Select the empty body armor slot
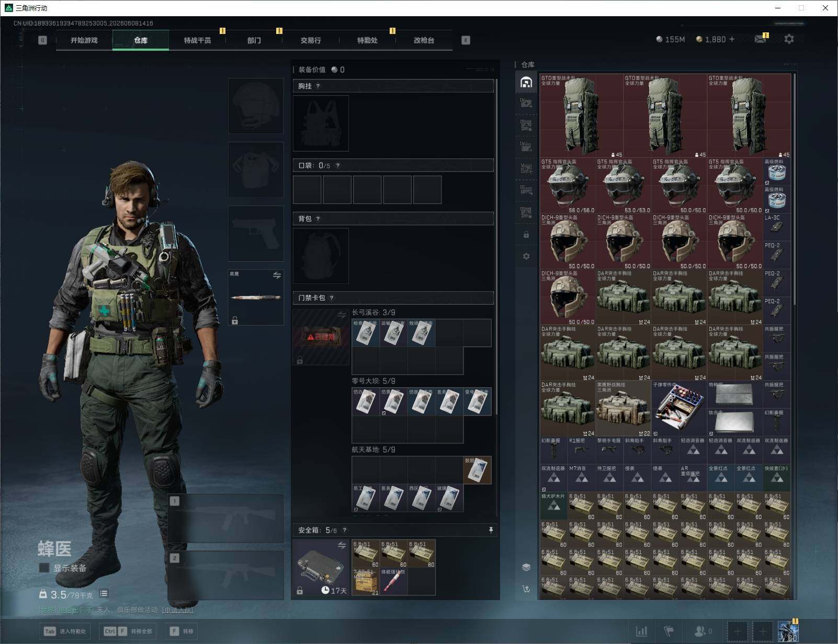 click(256, 169)
